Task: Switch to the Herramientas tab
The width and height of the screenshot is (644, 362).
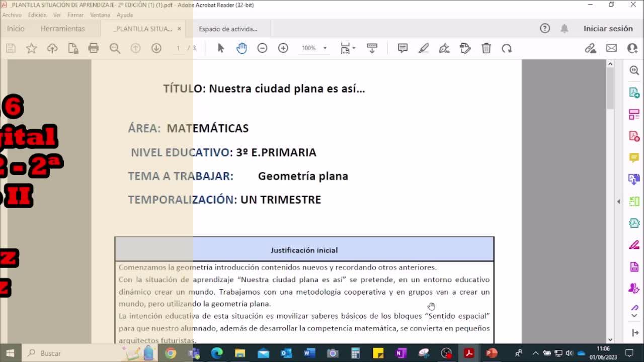Action: point(63,29)
